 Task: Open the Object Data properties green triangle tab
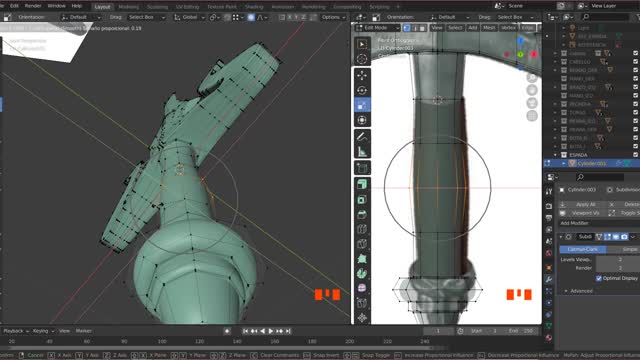point(549,326)
